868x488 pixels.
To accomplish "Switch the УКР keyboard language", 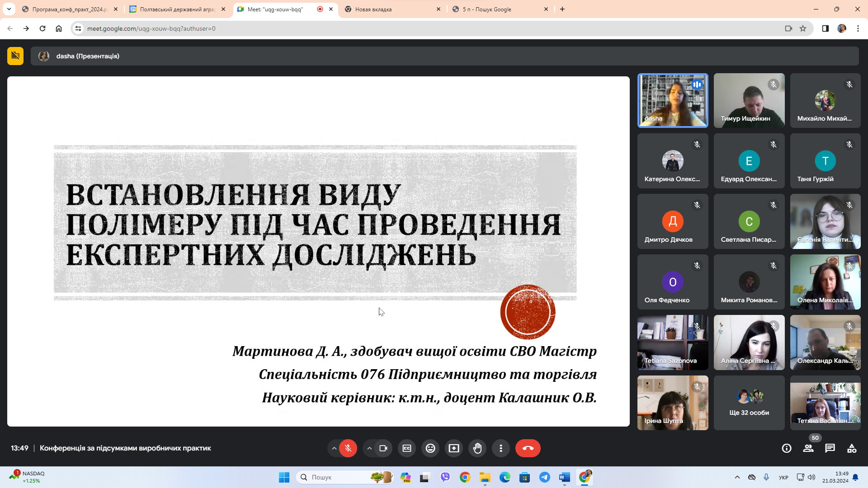I will pyautogui.click(x=783, y=477).
